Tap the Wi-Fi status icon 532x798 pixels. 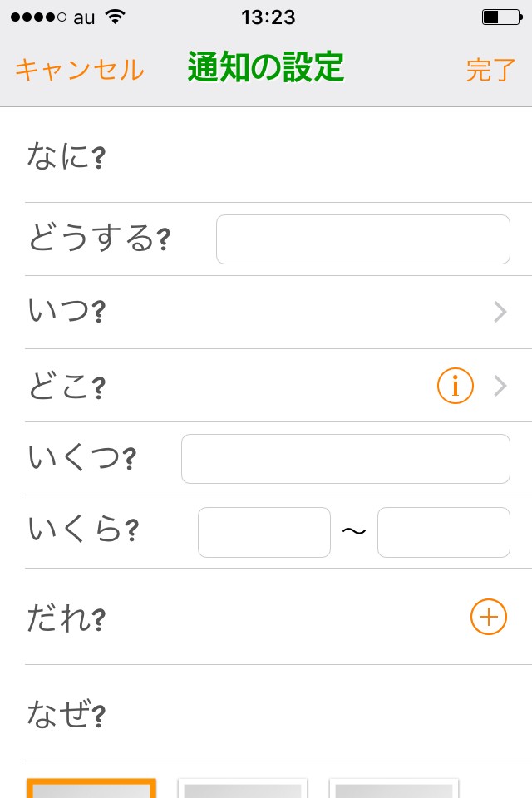[116, 17]
